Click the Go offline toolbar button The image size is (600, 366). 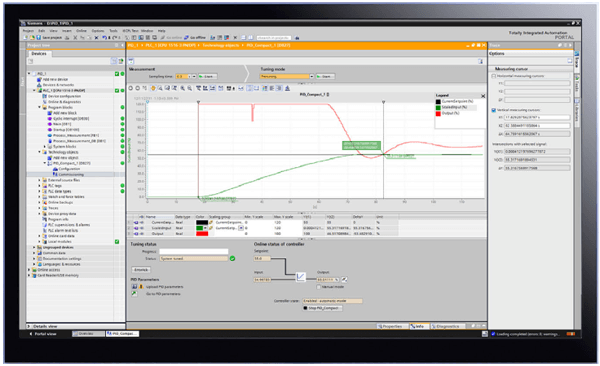(195, 38)
